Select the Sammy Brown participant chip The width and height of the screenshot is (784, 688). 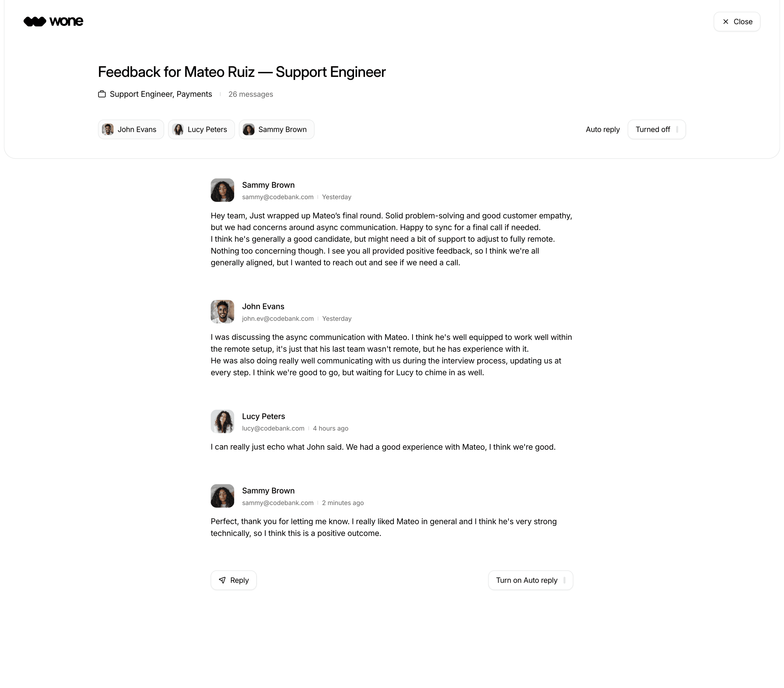pos(277,129)
